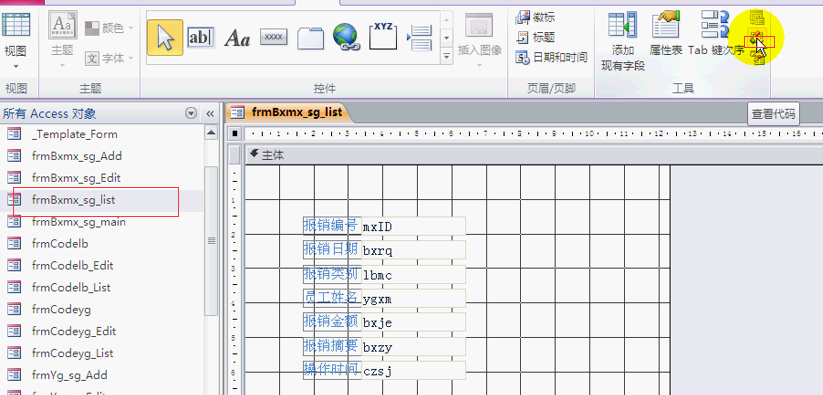Screen dimensions: 823x395
Task: Pick the command button control
Action: 273,38
